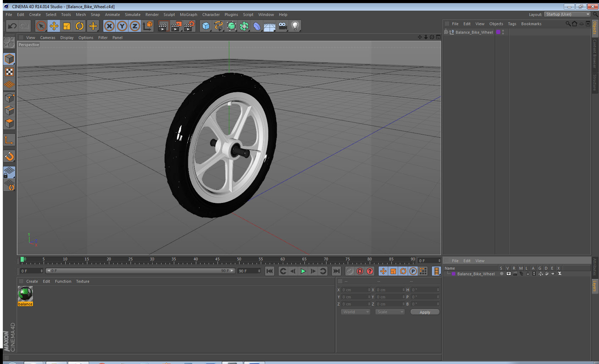599x364 pixels.
Task: Open the Simulate menu
Action: pos(133,15)
